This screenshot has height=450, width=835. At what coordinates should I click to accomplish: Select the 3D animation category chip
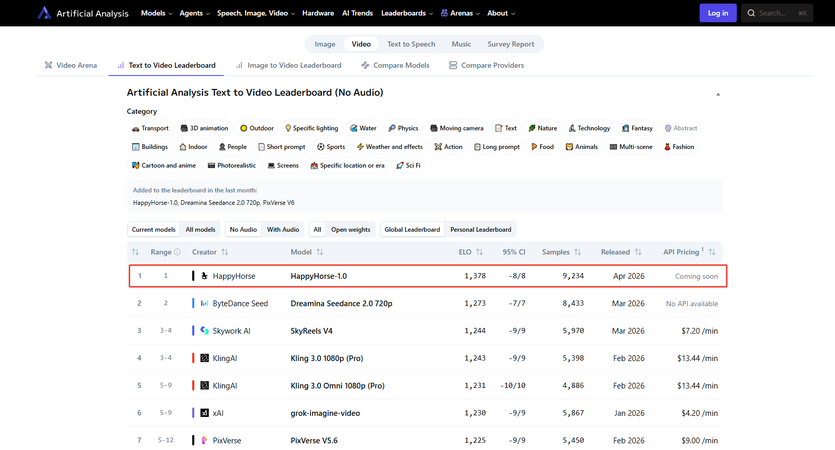204,128
